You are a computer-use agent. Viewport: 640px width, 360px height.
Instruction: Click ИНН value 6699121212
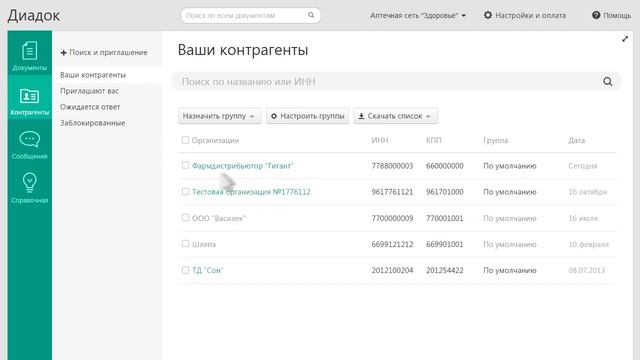coord(392,244)
